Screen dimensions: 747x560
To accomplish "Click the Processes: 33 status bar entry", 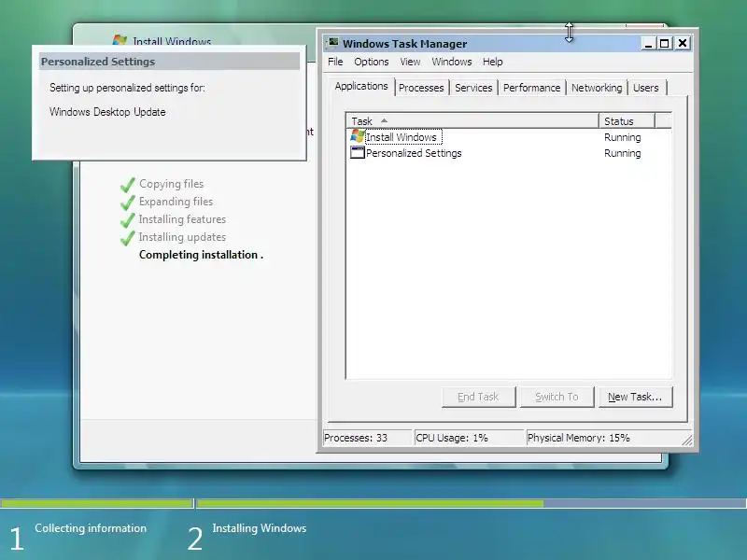I will pyautogui.click(x=367, y=438).
